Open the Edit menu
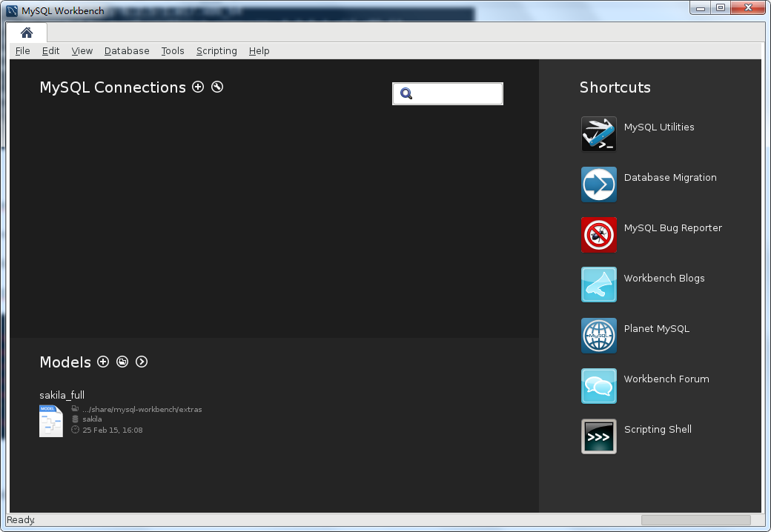The image size is (771, 532). tap(50, 50)
